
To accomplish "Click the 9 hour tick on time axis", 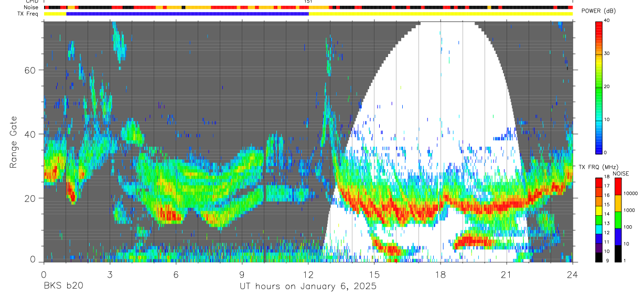I will pyautogui.click(x=242, y=274).
